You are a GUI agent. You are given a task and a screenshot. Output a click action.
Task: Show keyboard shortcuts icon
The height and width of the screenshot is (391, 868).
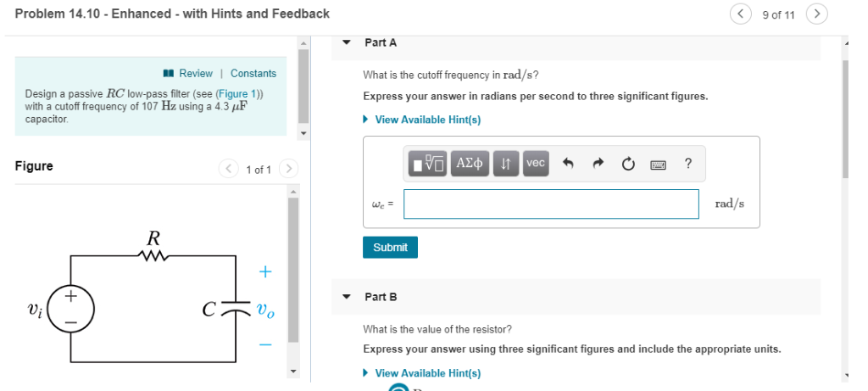tap(658, 164)
